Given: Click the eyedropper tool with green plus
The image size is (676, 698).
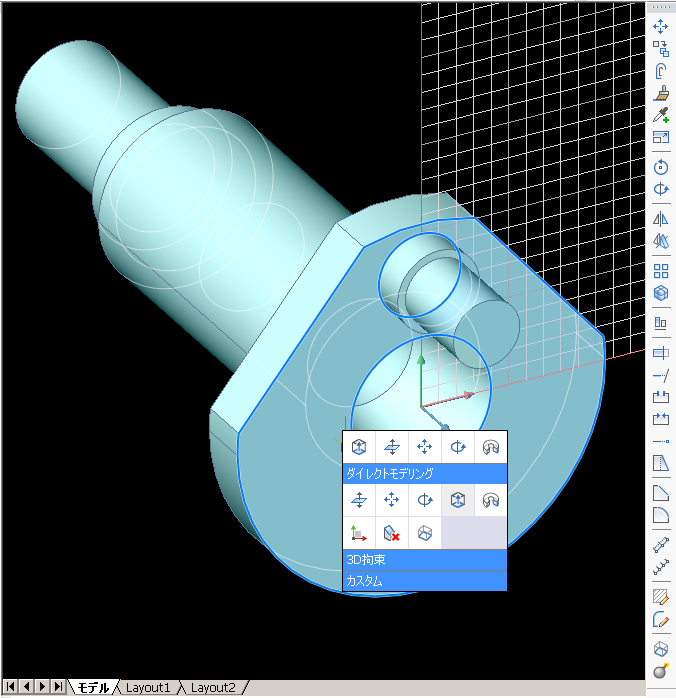Looking at the screenshot, I should click(660, 116).
